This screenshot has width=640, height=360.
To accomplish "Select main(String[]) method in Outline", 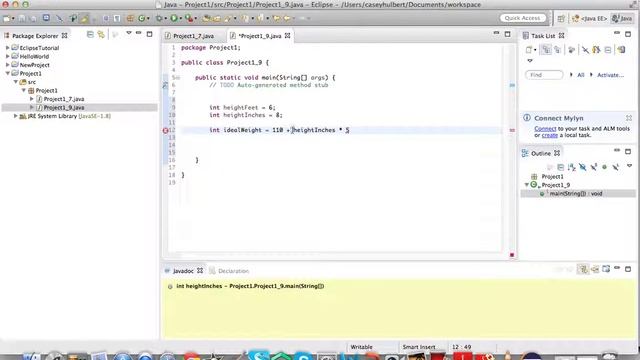I will (x=576, y=193).
